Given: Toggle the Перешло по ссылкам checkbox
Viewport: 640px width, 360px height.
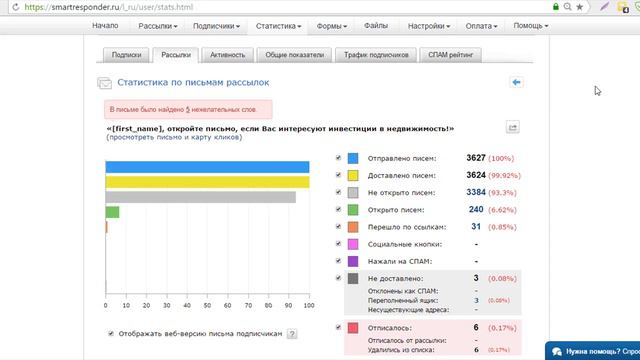Looking at the screenshot, I should click(338, 227).
